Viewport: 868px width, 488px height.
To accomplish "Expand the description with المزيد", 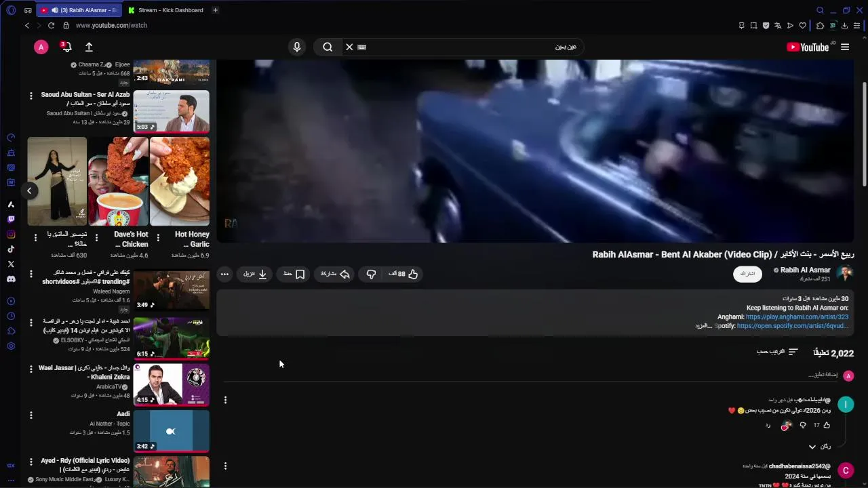I will pos(703,326).
